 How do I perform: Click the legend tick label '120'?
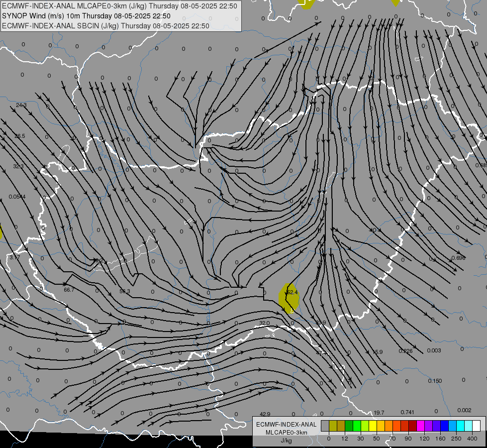tap(424, 439)
